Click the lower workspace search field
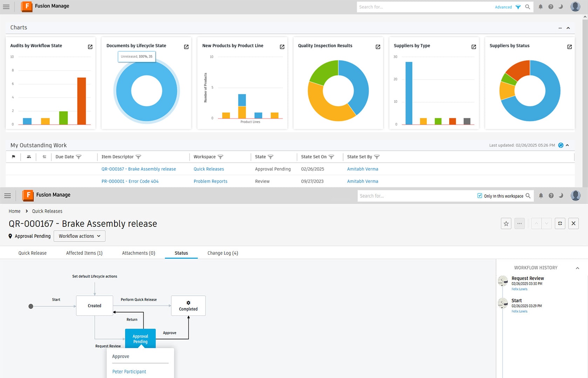The image size is (588, 378). pos(415,196)
